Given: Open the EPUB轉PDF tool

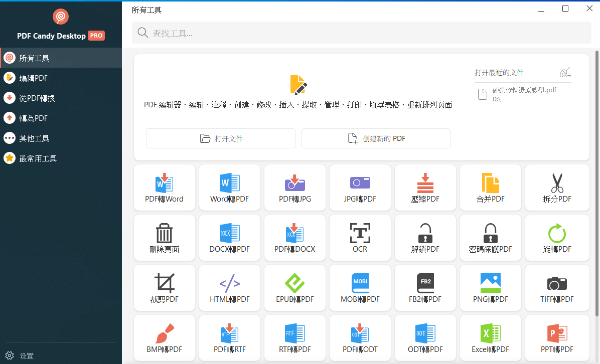Looking at the screenshot, I should pos(294,287).
